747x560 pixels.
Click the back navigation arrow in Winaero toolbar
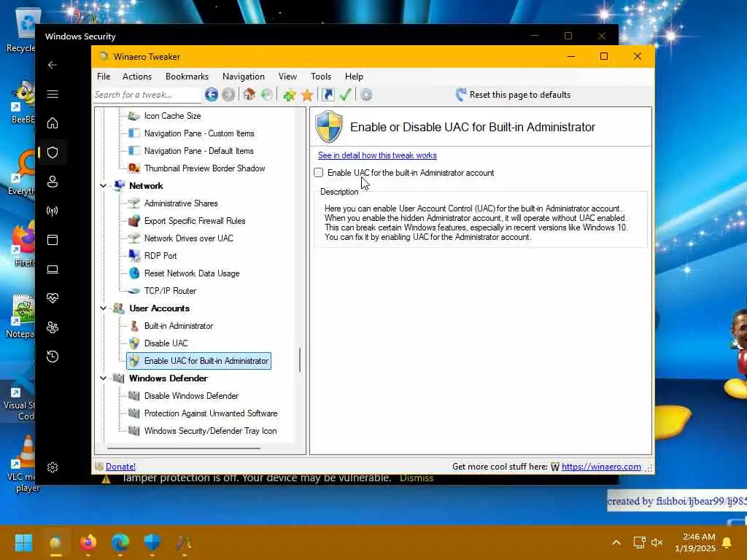[x=212, y=95]
